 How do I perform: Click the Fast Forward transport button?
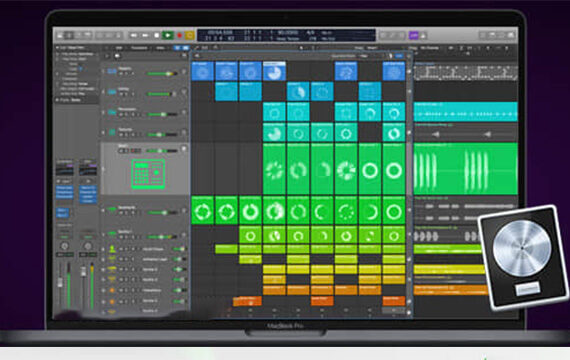pos(145,35)
